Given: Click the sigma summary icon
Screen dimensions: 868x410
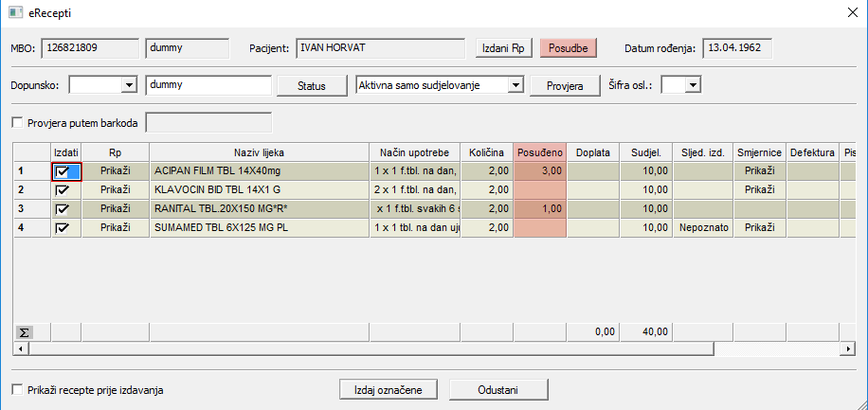Looking at the screenshot, I should (x=25, y=332).
